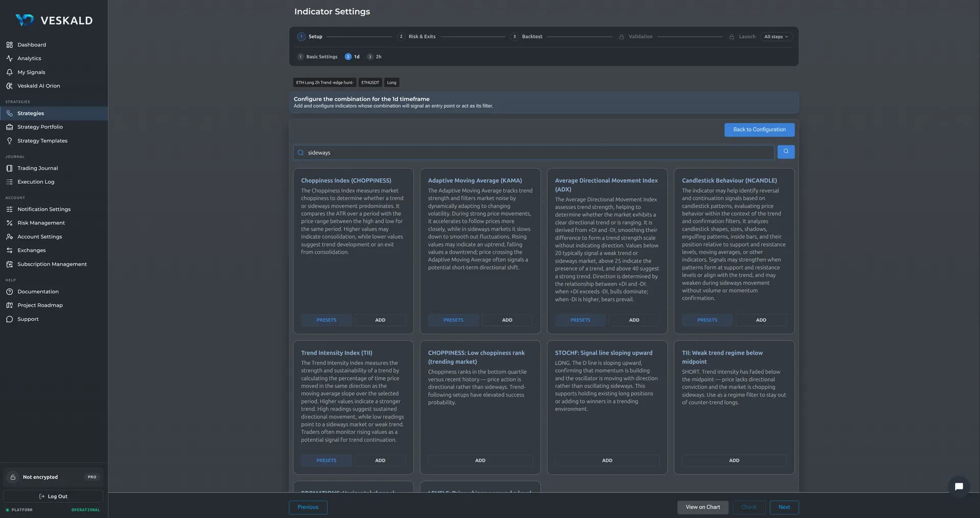Image resolution: width=980 pixels, height=518 pixels.
Task: Add the KAMA indicator
Action: click(507, 320)
